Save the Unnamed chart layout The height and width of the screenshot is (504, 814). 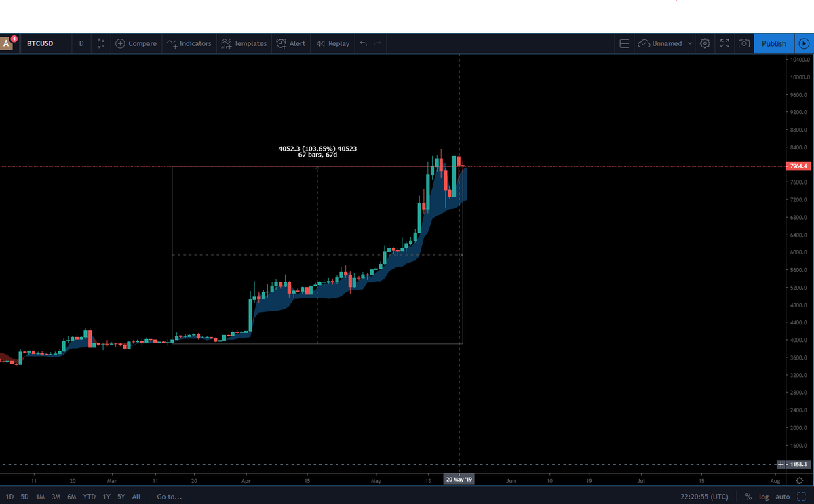pyautogui.click(x=661, y=43)
